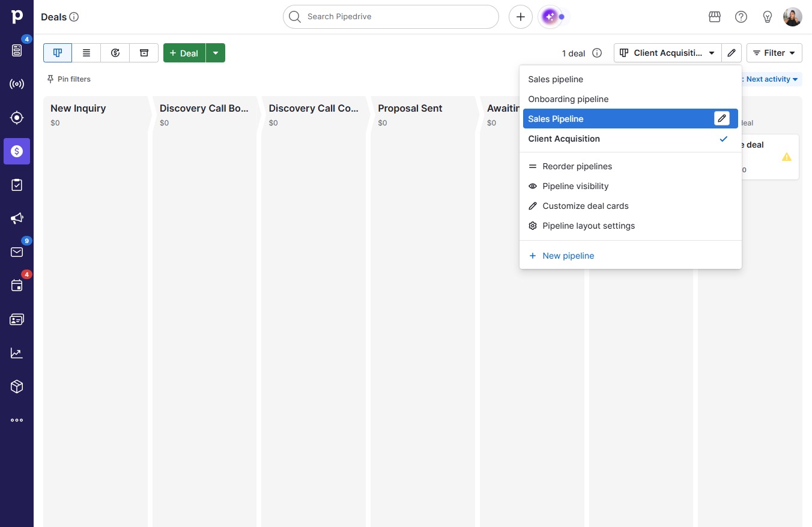
Task: Open Pipeline layout settings
Action: pyautogui.click(x=631, y=226)
